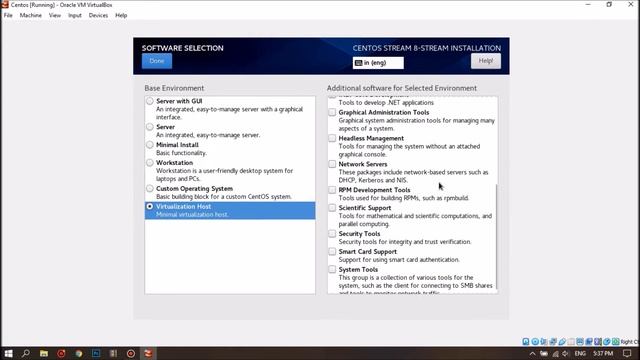Viewport: 640px width, 360px height.
Task: Click the 5:37 PM taskbar clock
Action: (603, 353)
